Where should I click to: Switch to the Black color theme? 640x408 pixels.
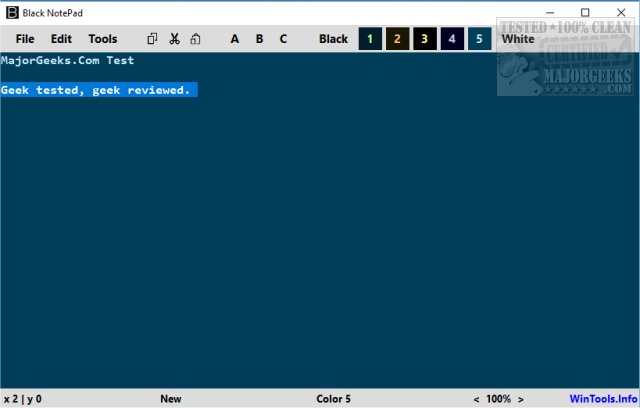333,39
